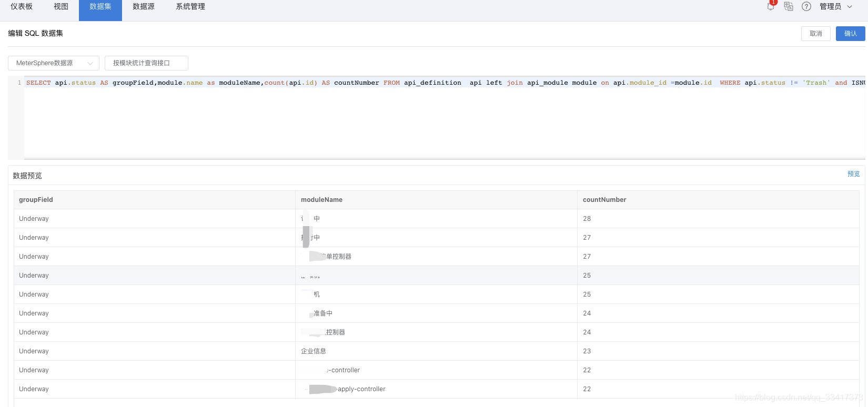The width and height of the screenshot is (868, 407).
Task: Open the 系统管理 tab
Action: pyautogui.click(x=190, y=6)
